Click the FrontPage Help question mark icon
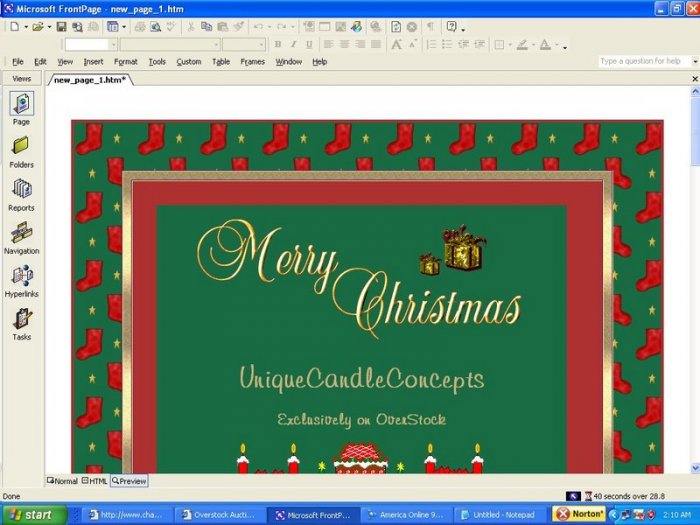Image resolution: width=700 pixels, height=525 pixels. click(x=451, y=27)
